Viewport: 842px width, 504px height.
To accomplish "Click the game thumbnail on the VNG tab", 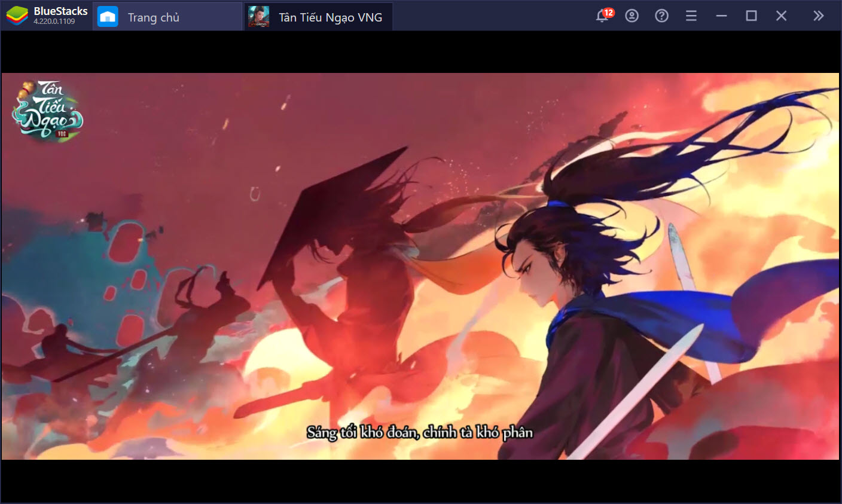I will (259, 17).
